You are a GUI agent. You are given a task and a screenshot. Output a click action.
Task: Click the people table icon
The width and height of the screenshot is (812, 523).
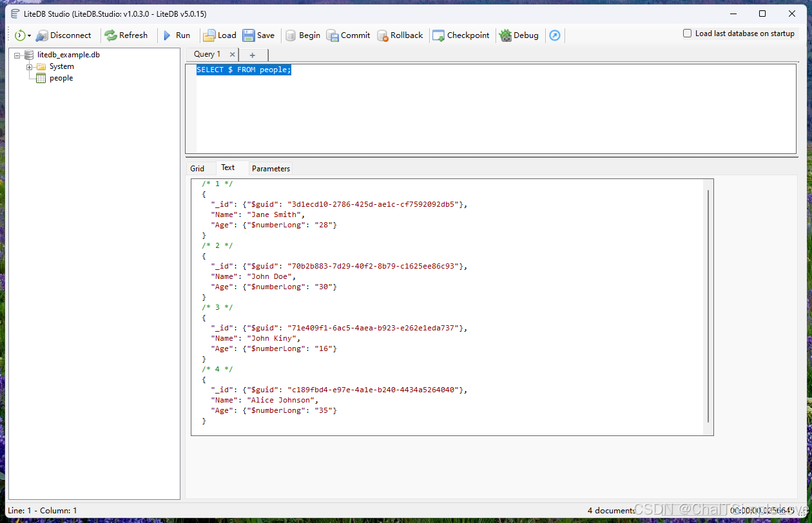(x=41, y=78)
